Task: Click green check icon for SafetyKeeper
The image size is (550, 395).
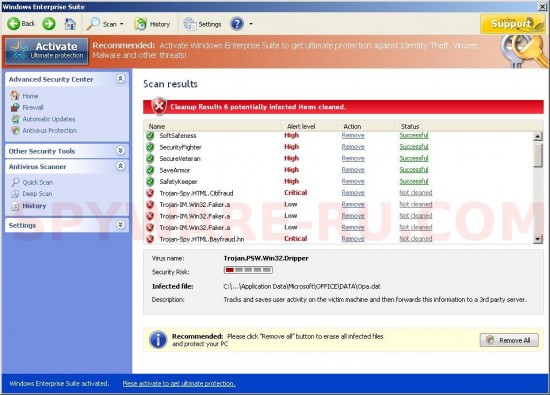Action: [x=150, y=182]
